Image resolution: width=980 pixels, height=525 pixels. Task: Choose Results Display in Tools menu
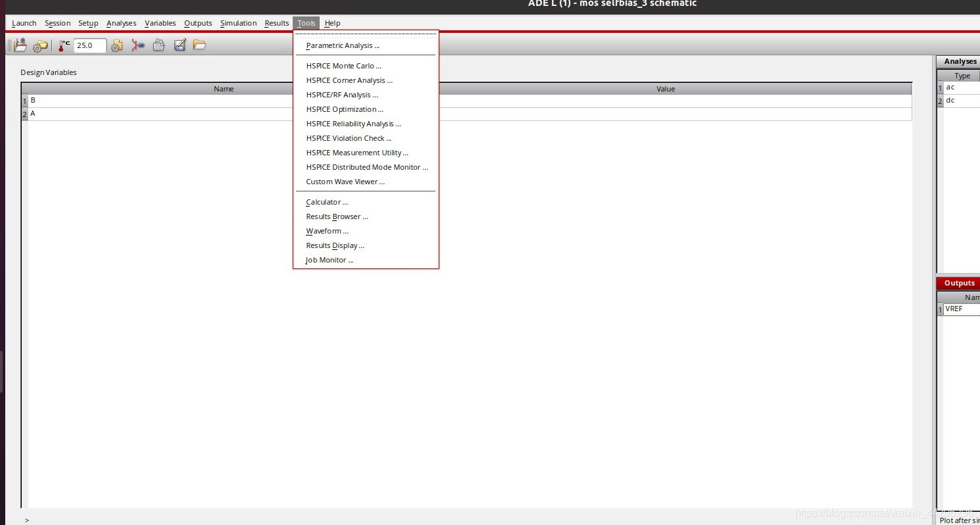pyautogui.click(x=366, y=245)
